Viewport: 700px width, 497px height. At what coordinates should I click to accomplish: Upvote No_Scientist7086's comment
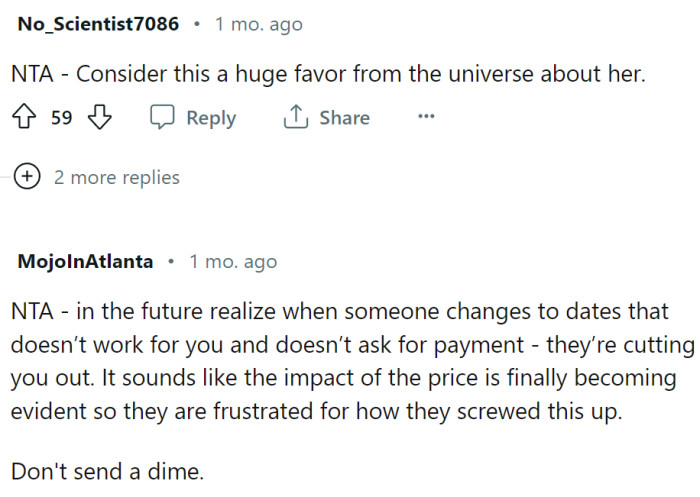[26, 118]
